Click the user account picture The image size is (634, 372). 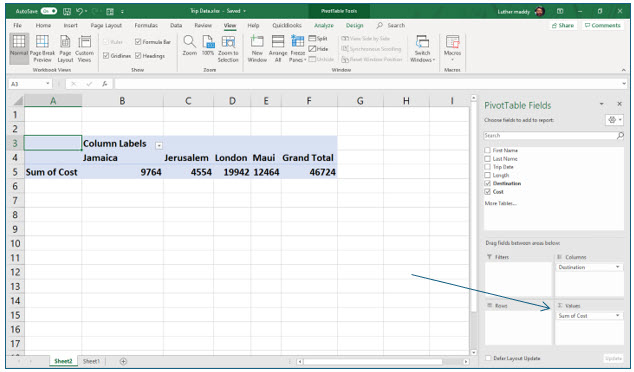pos(539,11)
